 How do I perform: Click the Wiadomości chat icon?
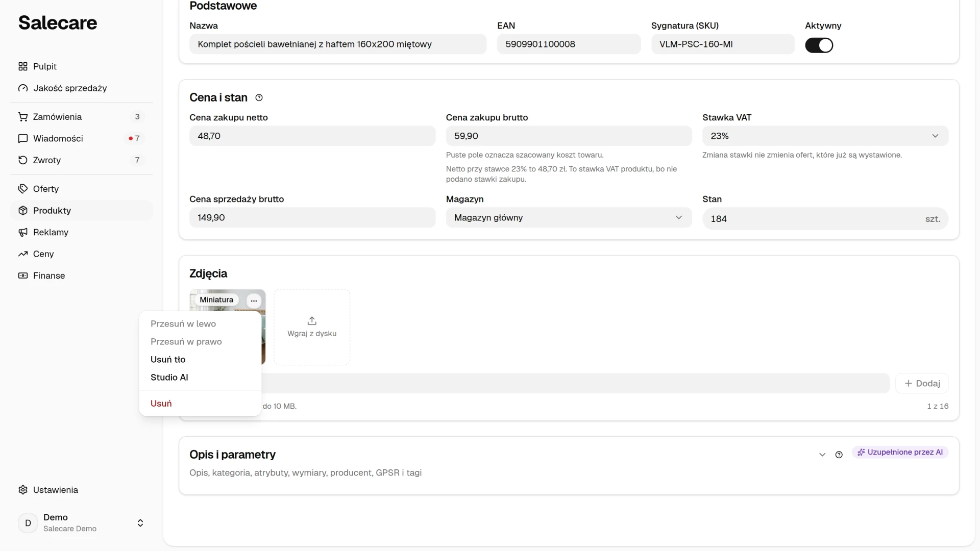23,138
